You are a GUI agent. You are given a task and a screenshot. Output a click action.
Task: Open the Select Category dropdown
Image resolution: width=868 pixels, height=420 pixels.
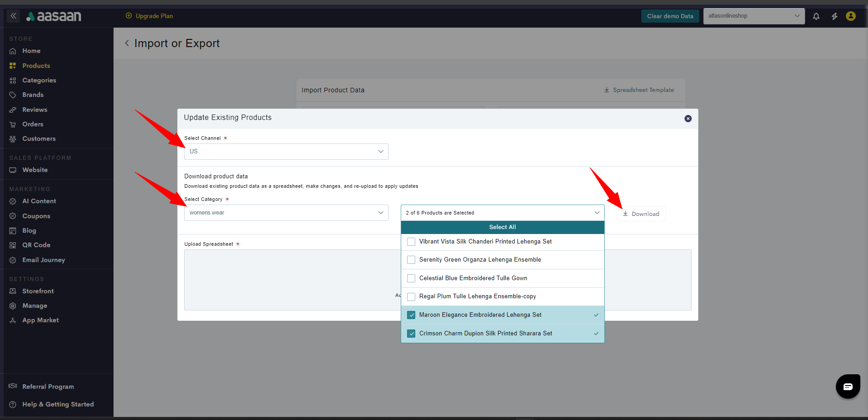[286, 213]
